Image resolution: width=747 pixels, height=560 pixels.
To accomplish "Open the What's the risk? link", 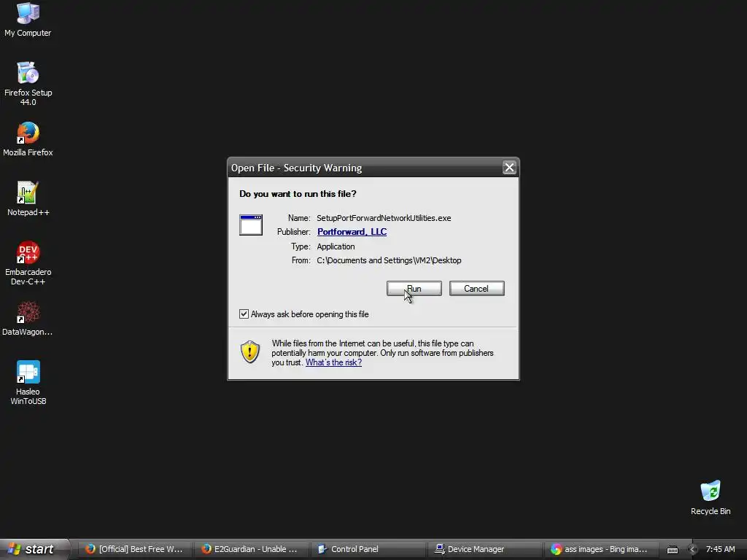I will [333, 362].
